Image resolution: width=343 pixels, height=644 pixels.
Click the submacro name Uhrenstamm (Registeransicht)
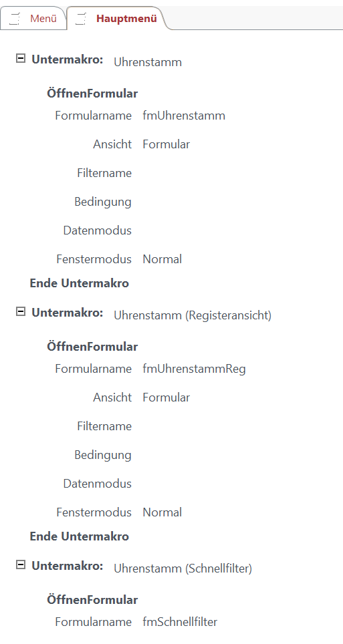193,315
